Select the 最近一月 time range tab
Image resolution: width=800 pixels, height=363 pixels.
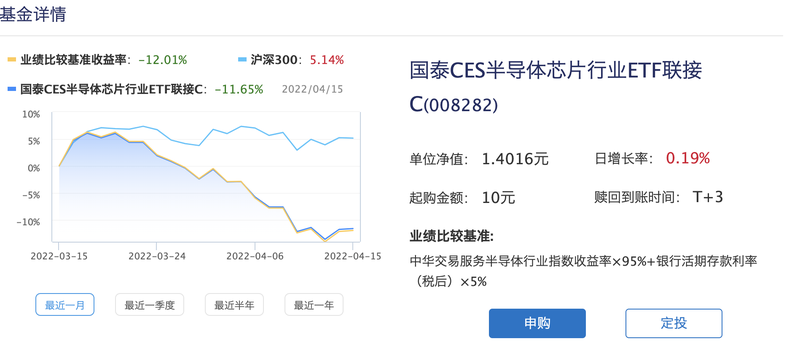pyautogui.click(x=65, y=305)
